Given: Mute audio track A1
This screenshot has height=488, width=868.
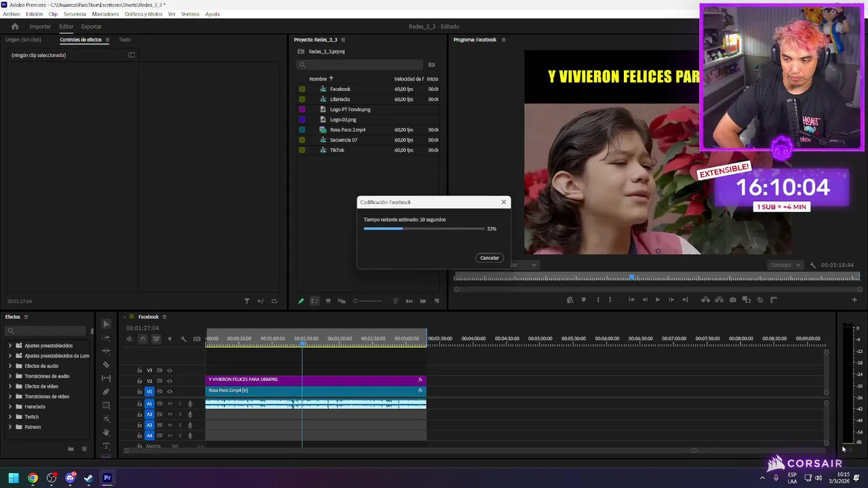Looking at the screenshot, I should coord(170,404).
